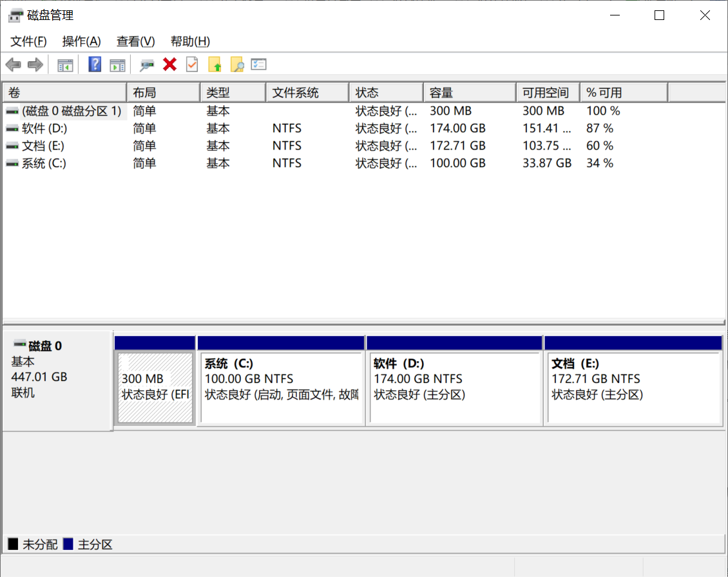Click the Forward arrow toolbar icon
Screen dimensions: 728x577
35,64
